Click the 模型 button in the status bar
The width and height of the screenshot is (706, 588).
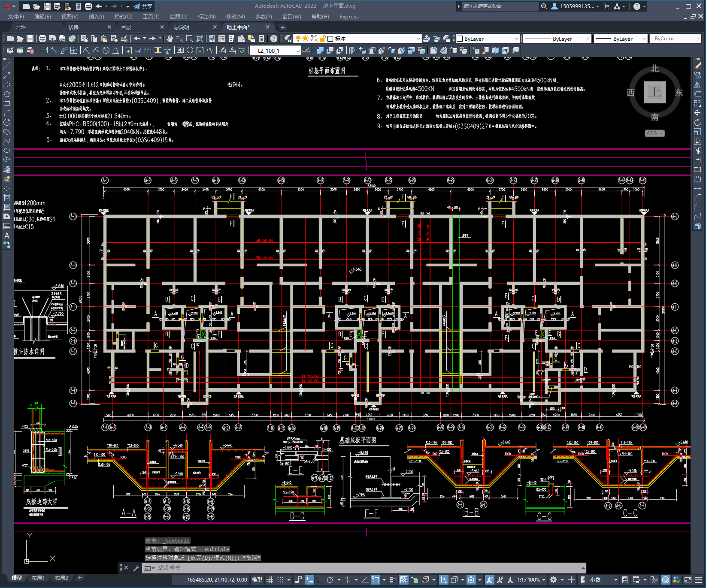coord(257,580)
